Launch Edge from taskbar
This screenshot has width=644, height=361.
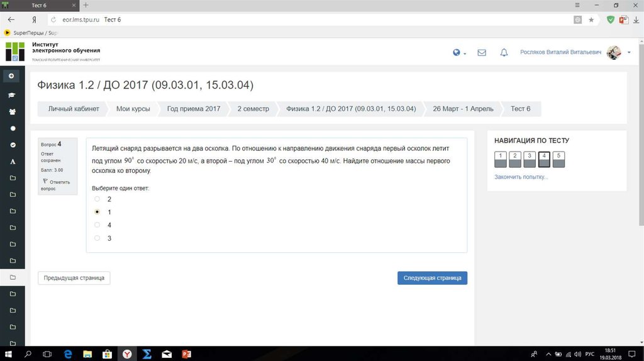(68, 354)
